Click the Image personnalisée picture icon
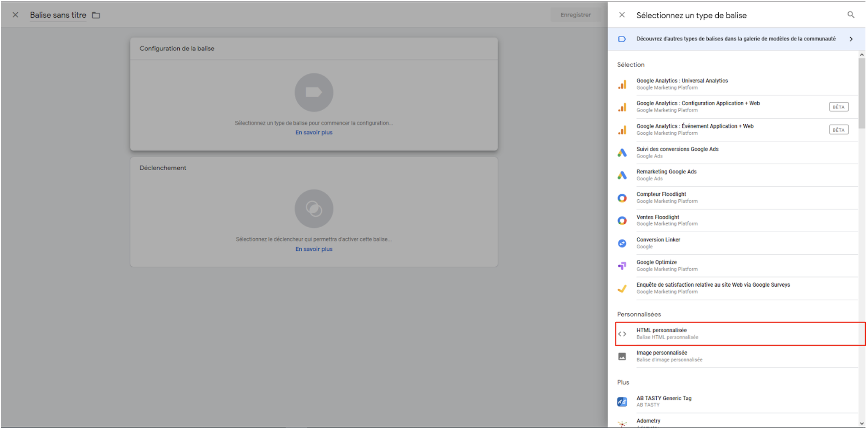This screenshot has width=868, height=429. coord(622,357)
